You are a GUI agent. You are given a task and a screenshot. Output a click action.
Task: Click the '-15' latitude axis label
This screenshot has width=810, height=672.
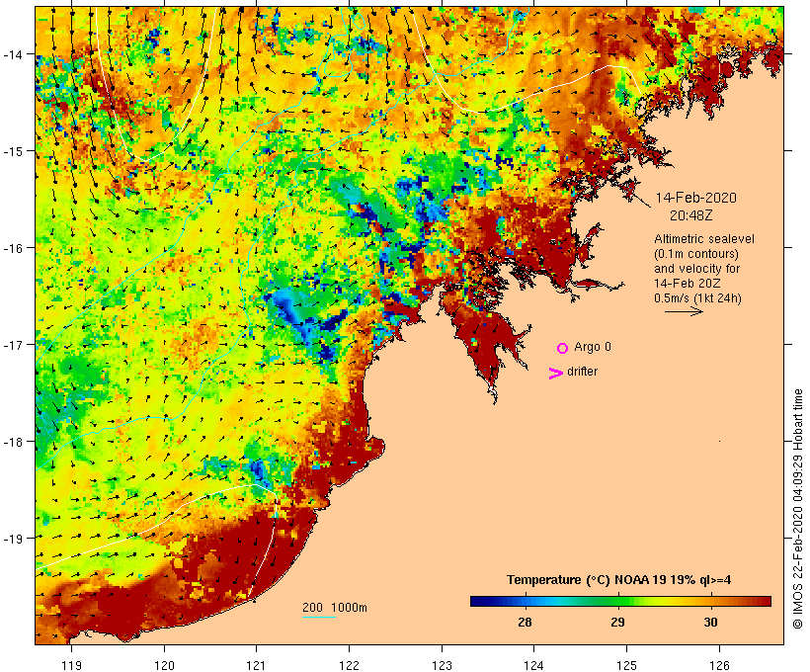pyautogui.click(x=12, y=151)
